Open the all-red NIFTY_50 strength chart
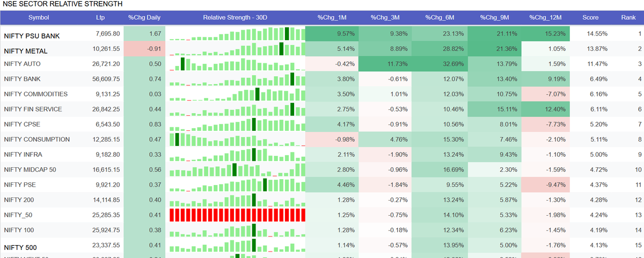This screenshot has height=258, width=644. [237, 215]
